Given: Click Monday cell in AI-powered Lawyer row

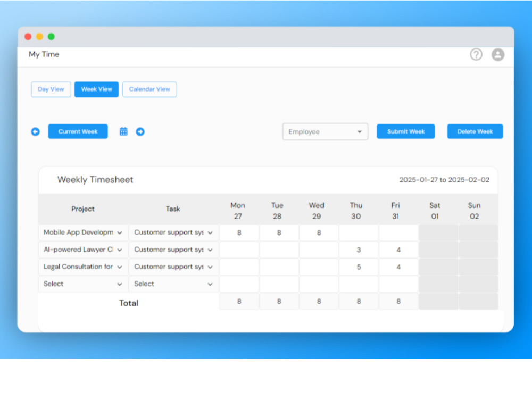Looking at the screenshot, I should click(x=239, y=250).
